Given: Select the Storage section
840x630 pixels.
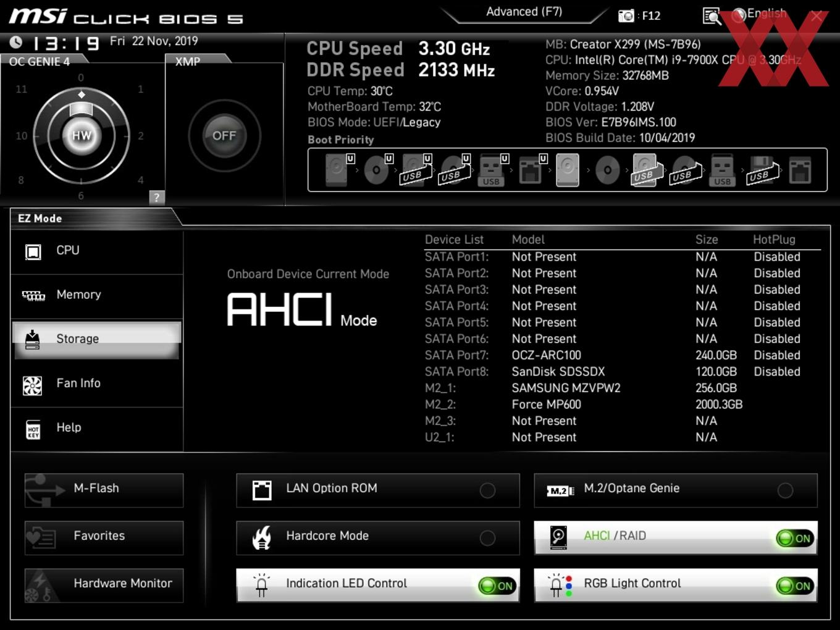Looking at the screenshot, I should click(x=97, y=339).
